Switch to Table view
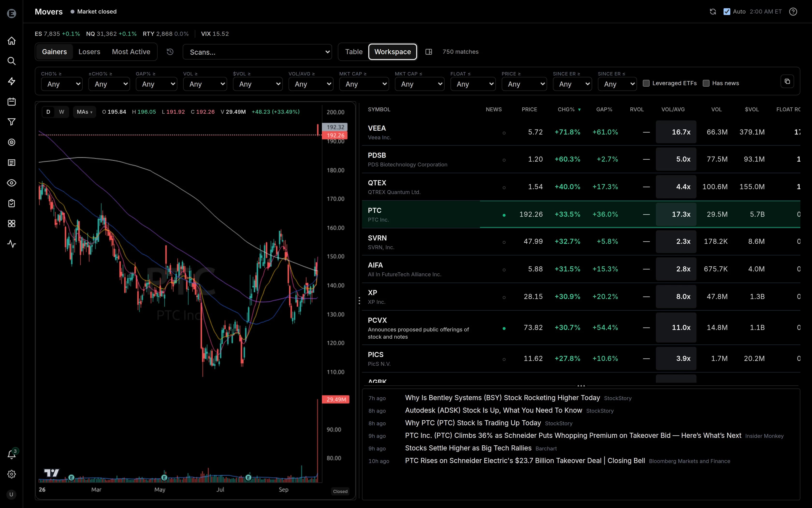This screenshot has width=812, height=508. 354,52
